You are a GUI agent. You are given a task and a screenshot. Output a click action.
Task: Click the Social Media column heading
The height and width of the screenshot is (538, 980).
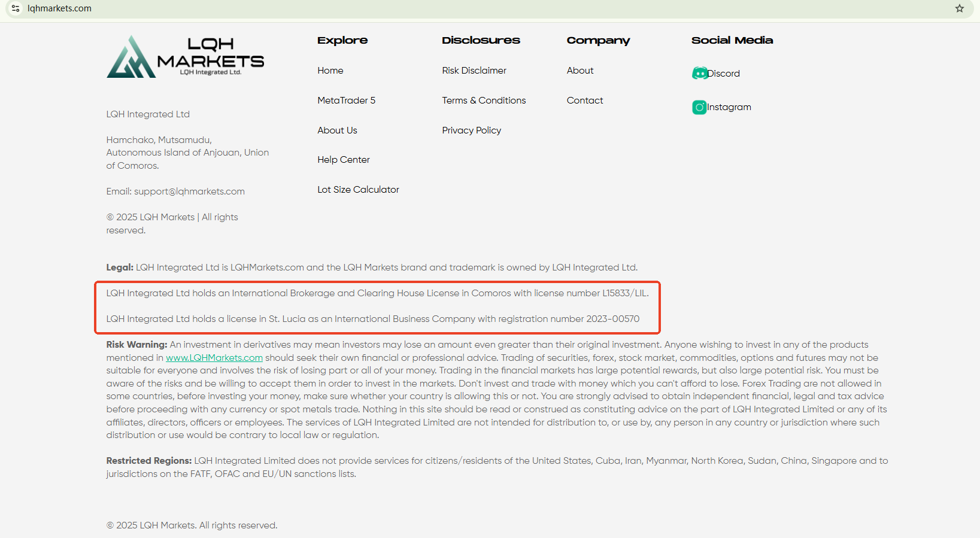point(732,41)
